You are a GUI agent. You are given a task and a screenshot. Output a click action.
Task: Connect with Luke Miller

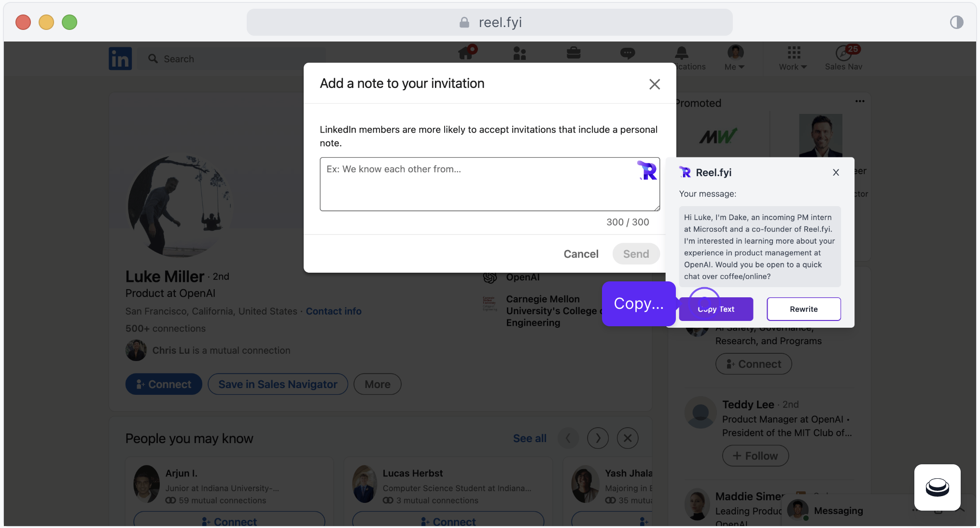click(x=164, y=384)
